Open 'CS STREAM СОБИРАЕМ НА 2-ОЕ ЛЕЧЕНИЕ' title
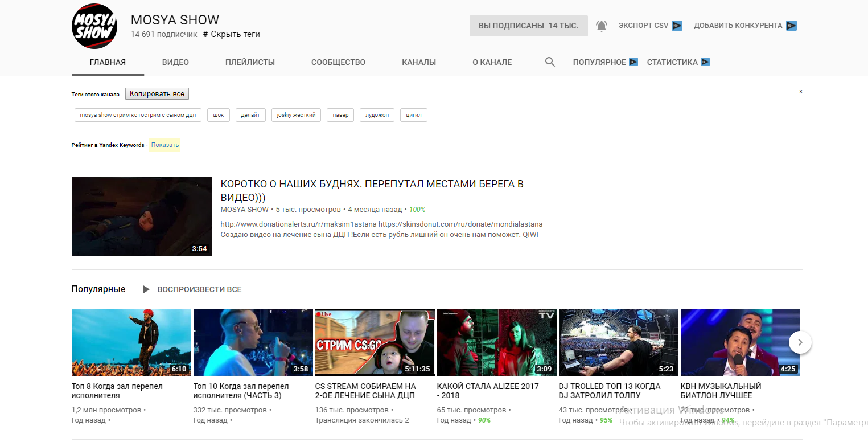The height and width of the screenshot is (442, 868). coord(365,391)
